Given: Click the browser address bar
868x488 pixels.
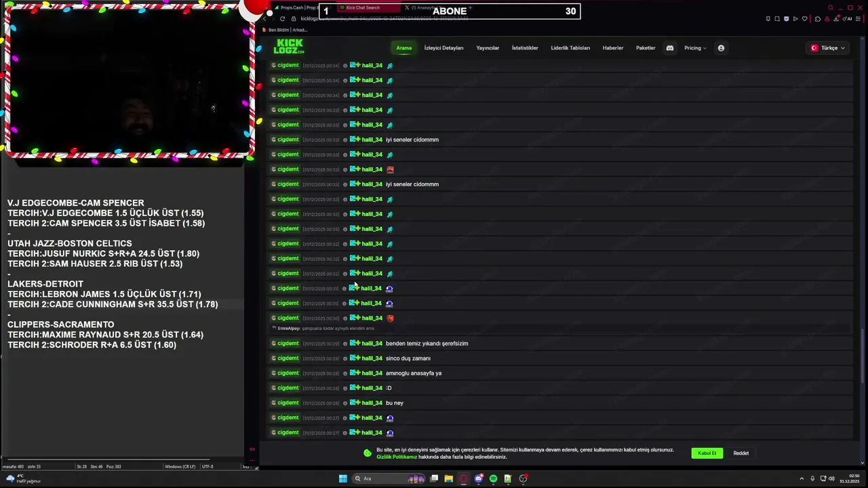Looking at the screenshot, I should click(x=515, y=19).
